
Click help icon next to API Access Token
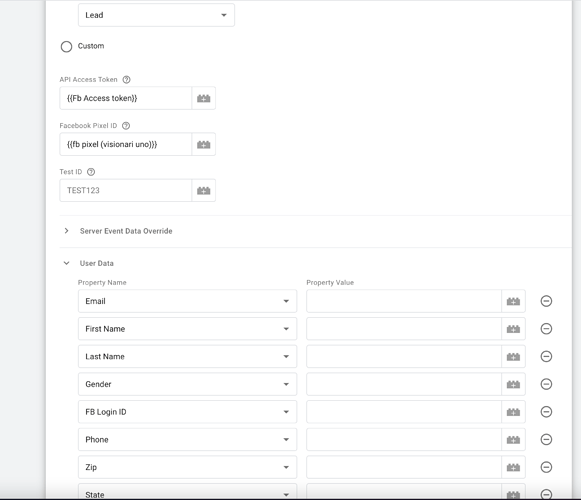[126, 79]
